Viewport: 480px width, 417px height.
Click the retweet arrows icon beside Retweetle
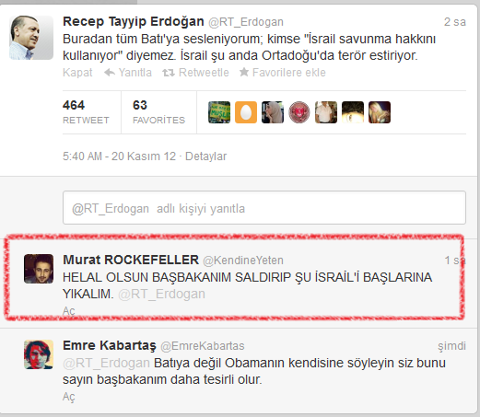click(x=168, y=72)
